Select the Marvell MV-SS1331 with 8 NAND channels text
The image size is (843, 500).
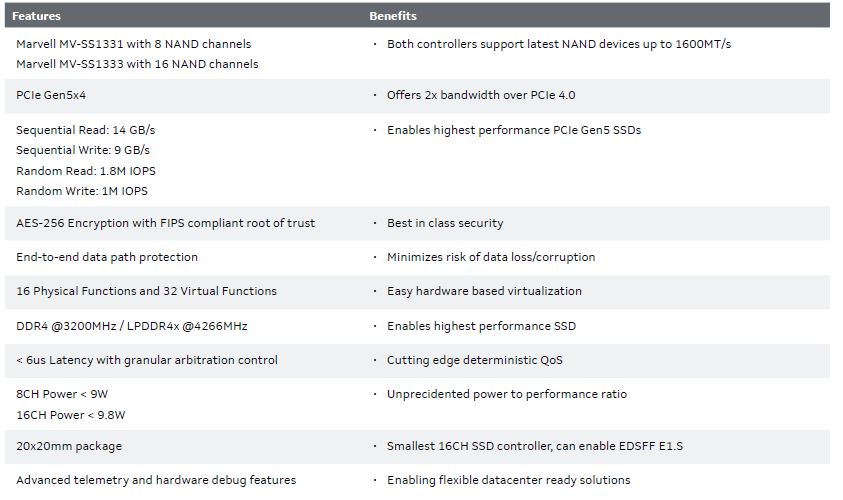coord(133,44)
